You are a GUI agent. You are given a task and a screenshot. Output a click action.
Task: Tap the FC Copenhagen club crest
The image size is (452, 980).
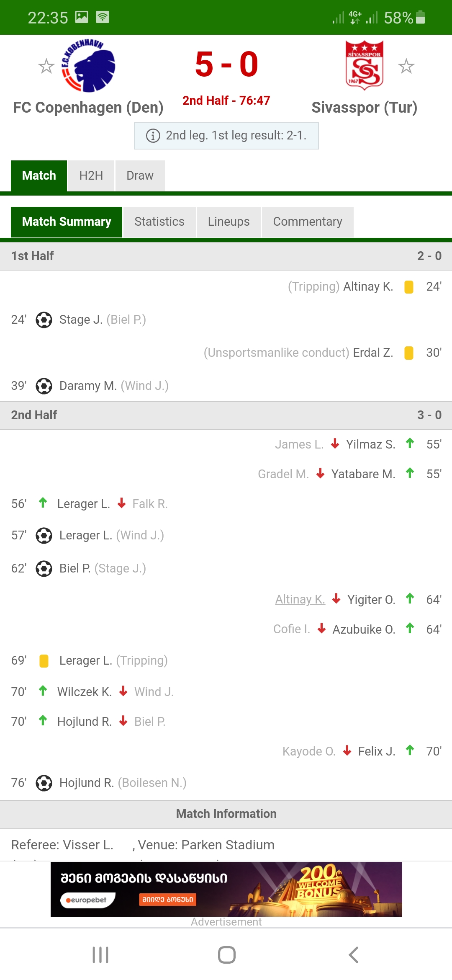(88, 66)
